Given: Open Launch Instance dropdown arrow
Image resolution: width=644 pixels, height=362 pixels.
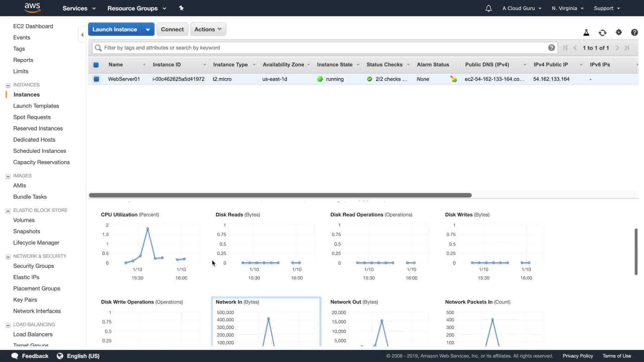Looking at the screenshot, I should (148, 29).
